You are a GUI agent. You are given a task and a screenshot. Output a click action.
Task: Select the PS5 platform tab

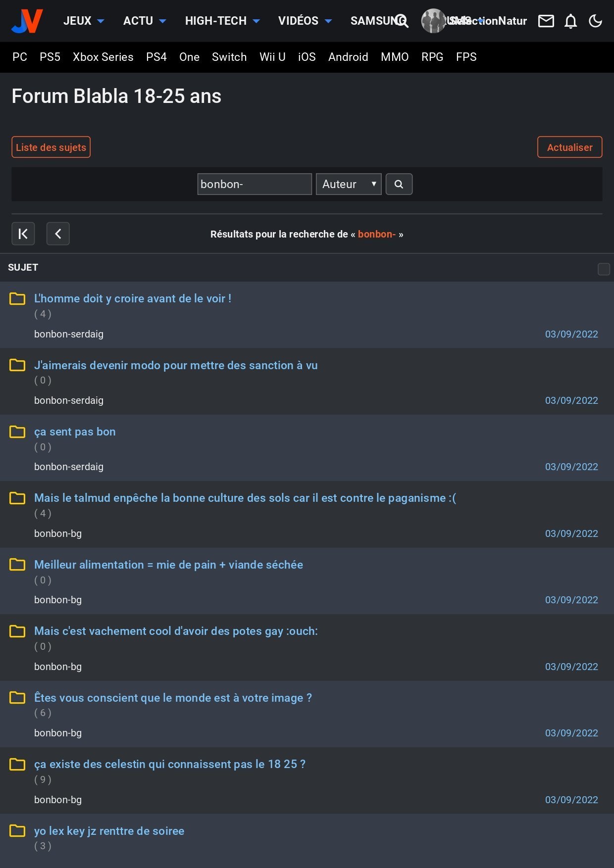pos(50,57)
